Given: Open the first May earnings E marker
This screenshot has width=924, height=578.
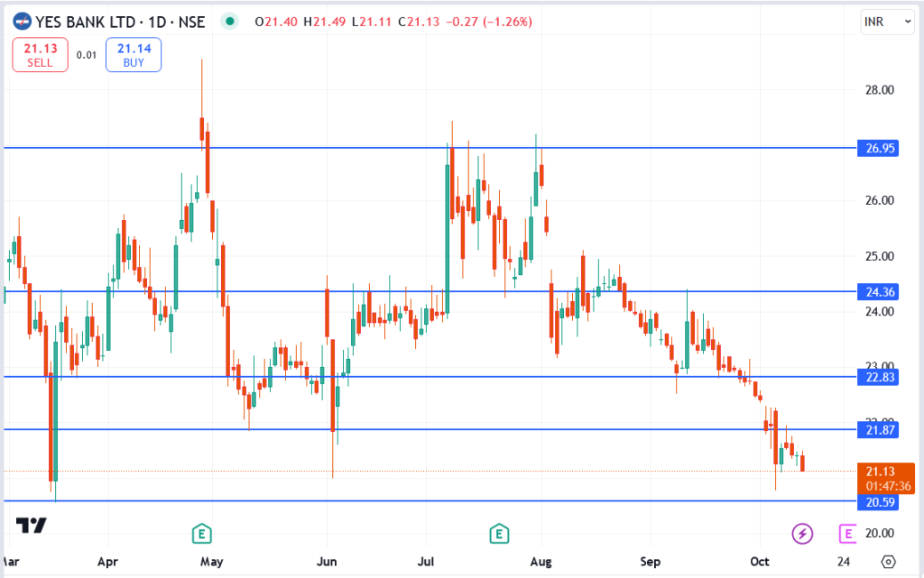Looking at the screenshot, I should click(x=201, y=535).
